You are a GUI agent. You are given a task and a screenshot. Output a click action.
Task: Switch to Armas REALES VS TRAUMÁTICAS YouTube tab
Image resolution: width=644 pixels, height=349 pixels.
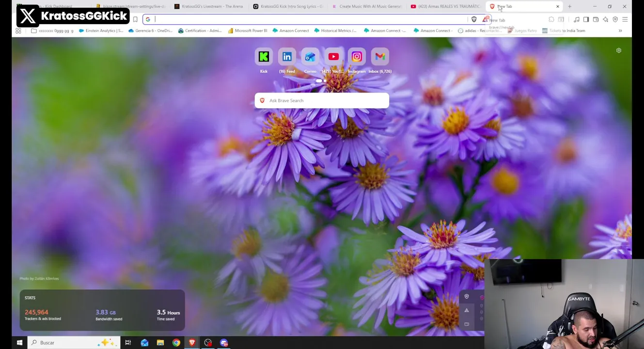[x=445, y=6]
